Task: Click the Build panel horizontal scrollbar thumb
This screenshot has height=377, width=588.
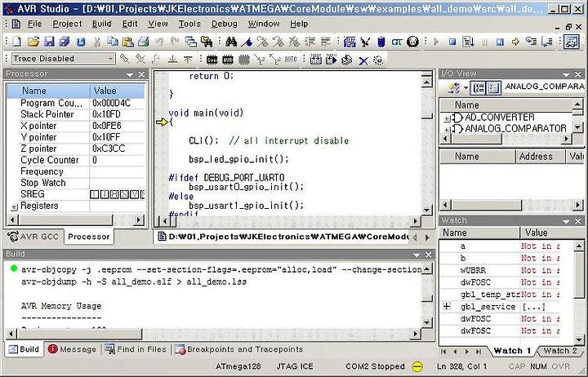Action: 79,333
